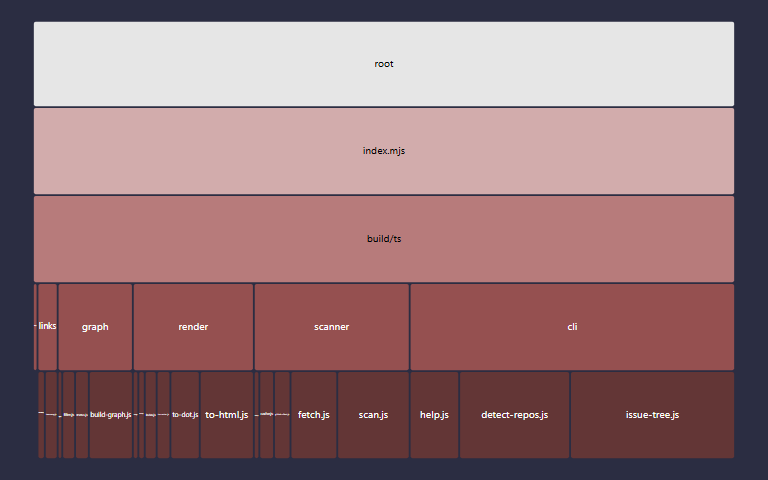This screenshot has height=480, width=768.
Task: Open the help.js file block
Action: 434,415
